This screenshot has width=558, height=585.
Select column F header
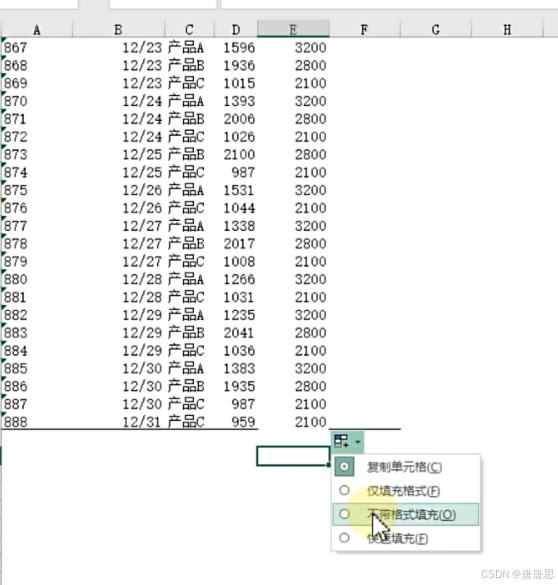(x=364, y=29)
